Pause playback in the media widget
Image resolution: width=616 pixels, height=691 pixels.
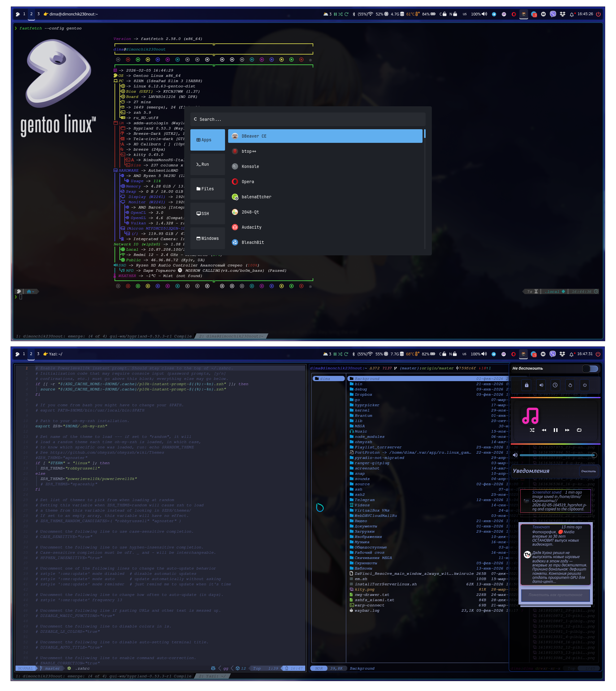coord(555,430)
